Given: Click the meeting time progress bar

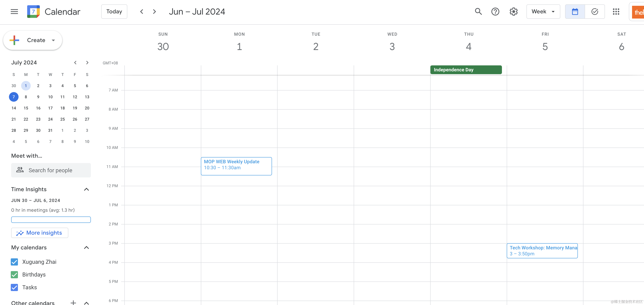Looking at the screenshot, I should [51, 219].
